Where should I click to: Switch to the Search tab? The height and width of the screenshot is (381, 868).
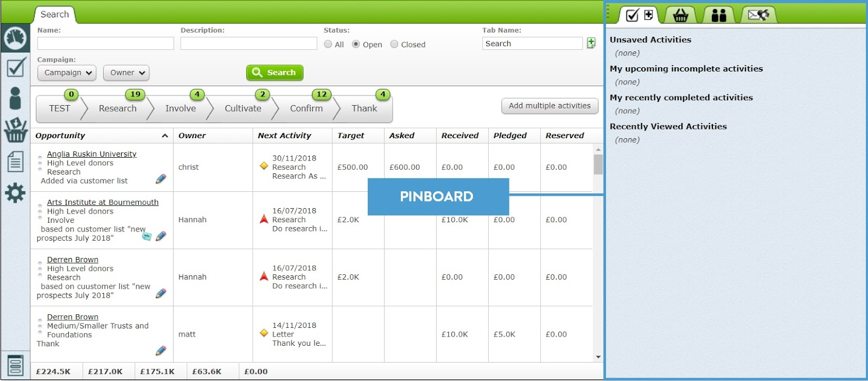click(x=55, y=15)
